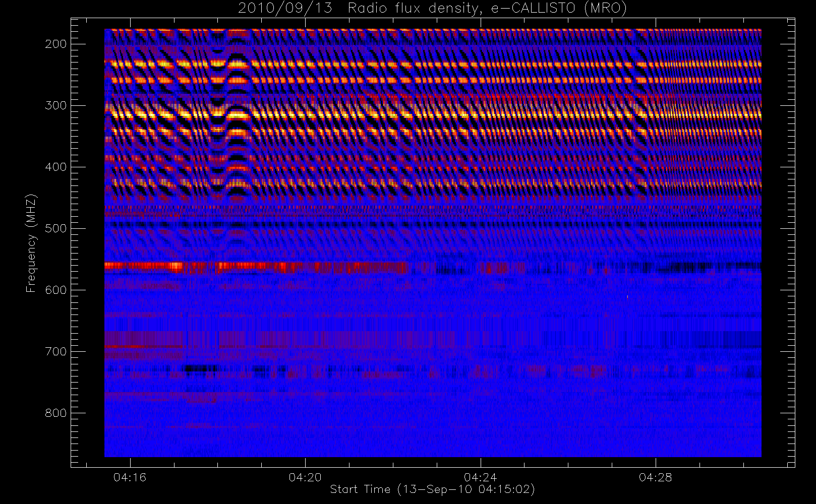This screenshot has height=504, width=816.
Task: Click the 04:20 time tick label
Action: coord(305,477)
